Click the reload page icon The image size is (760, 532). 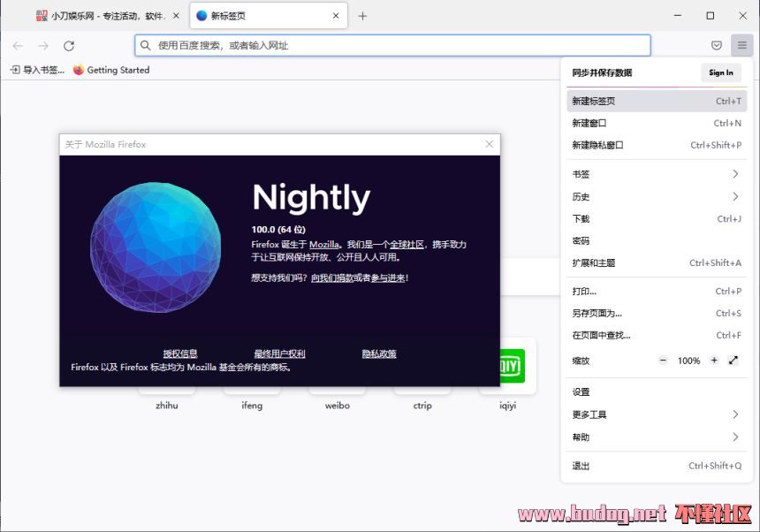pyautogui.click(x=69, y=46)
